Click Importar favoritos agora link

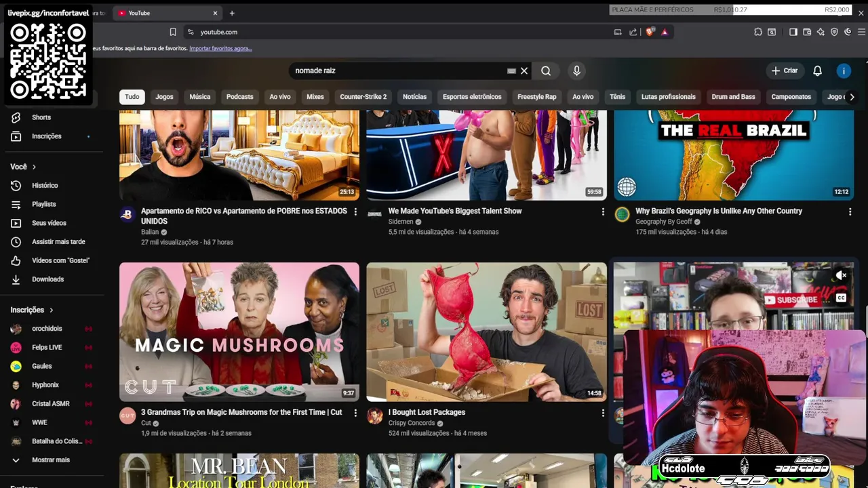[x=220, y=49]
